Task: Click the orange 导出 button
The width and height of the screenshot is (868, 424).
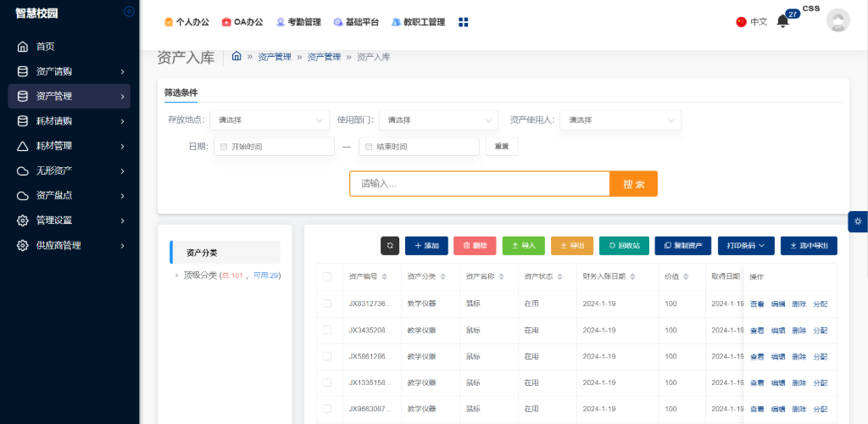Action: click(572, 246)
